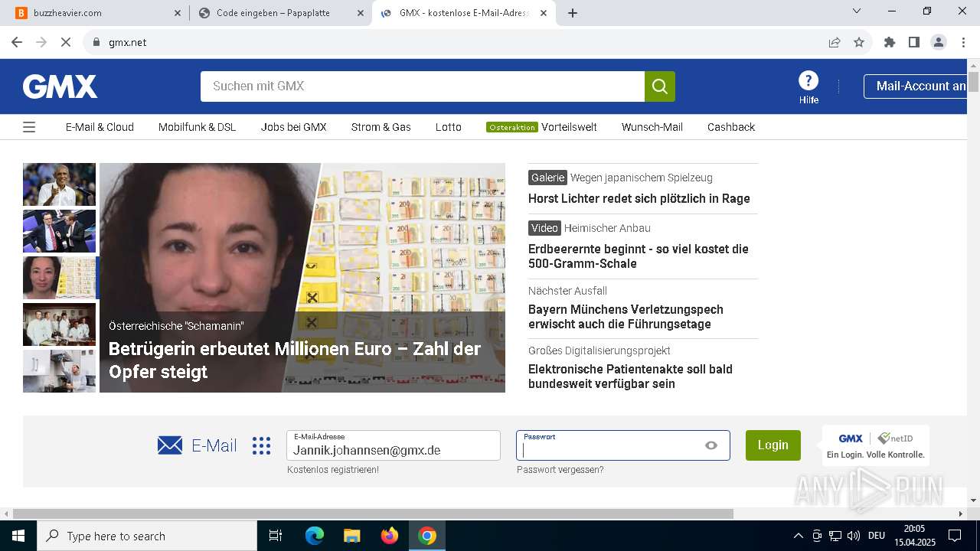Open the Chrome three-dot menu
Image resolution: width=980 pixels, height=551 pixels.
[x=963, y=42]
